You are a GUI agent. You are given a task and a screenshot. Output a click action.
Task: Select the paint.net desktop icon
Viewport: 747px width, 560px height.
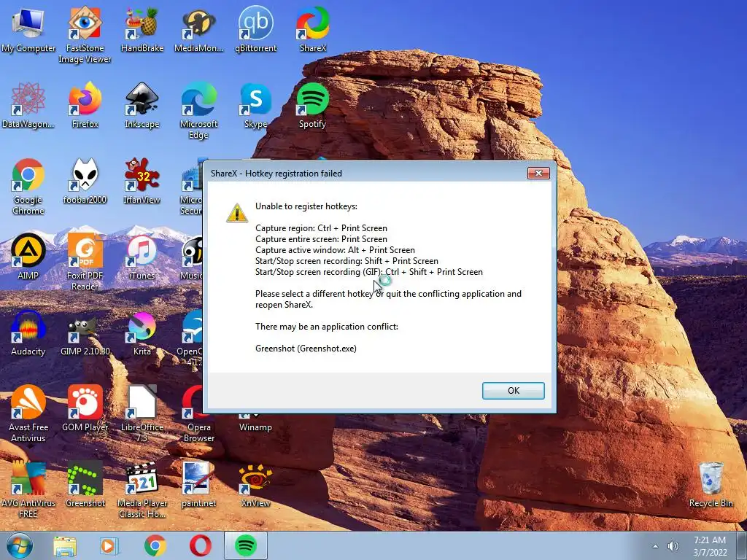[x=198, y=485]
